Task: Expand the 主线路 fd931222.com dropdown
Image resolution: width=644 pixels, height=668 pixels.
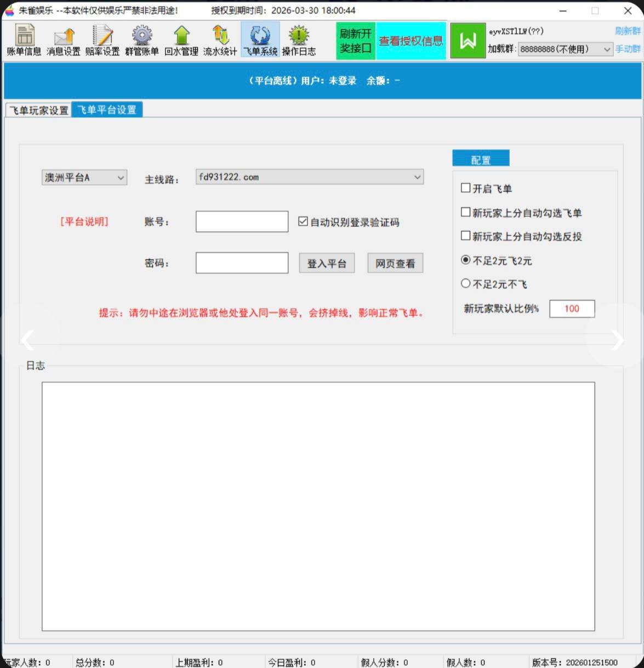Action: click(x=310, y=177)
